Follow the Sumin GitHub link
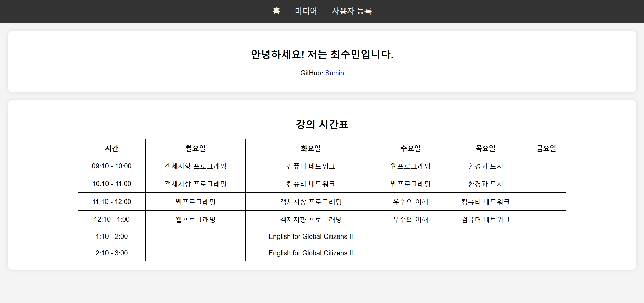This screenshot has width=644, height=303. pos(334,73)
